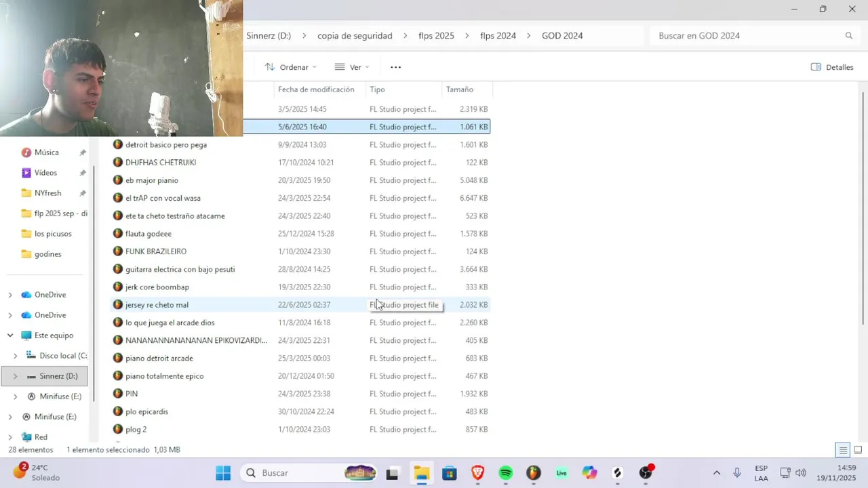Go to flps 2025 in the breadcrumb
The height and width of the screenshot is (488, 868).
pos(436,36)
